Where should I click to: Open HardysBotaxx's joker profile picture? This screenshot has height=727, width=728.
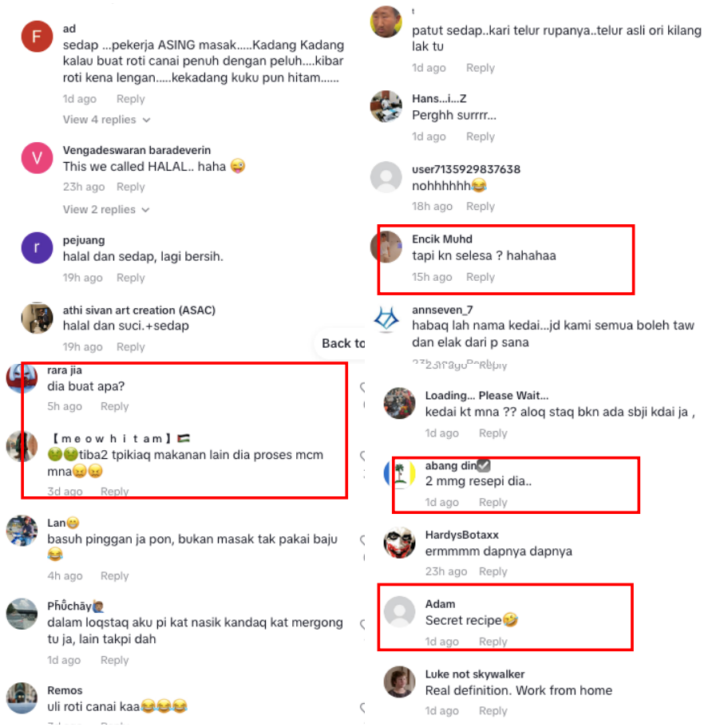pyautogui.click(x=399, y=542)
